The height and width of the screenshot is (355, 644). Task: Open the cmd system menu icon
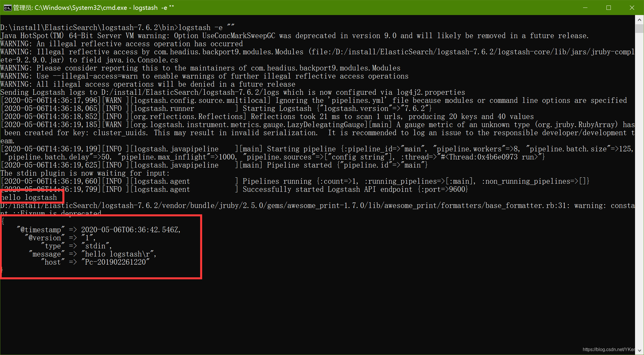coord(8,8)
